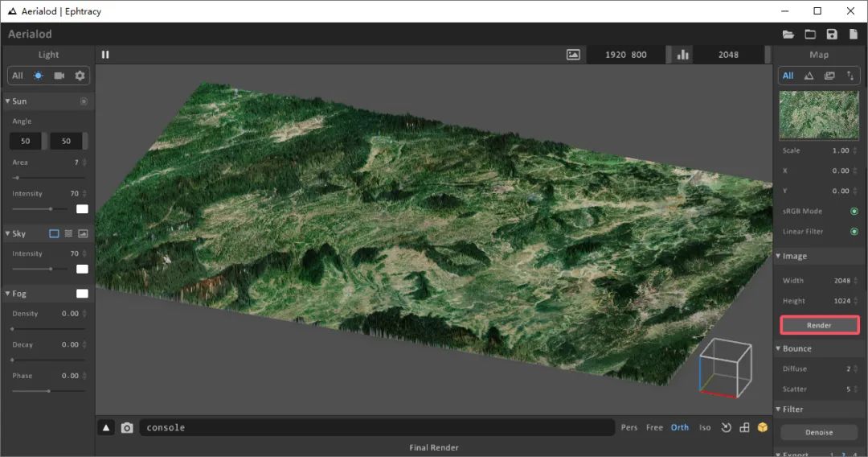
Task: Start rendering with the Render button
Action: tap(819, 325)
